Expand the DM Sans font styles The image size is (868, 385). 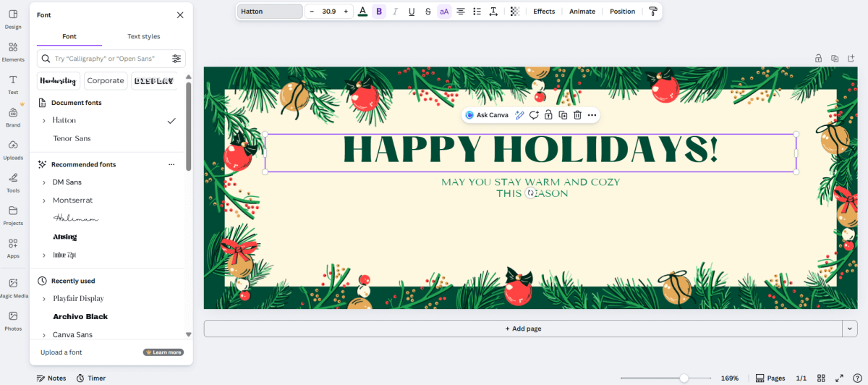pos(44,182)
